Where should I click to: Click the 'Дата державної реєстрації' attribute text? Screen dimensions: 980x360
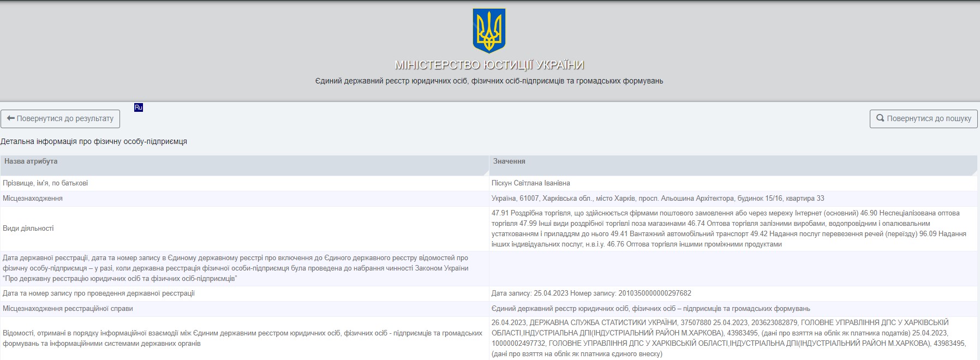click(x=236, y=268)
